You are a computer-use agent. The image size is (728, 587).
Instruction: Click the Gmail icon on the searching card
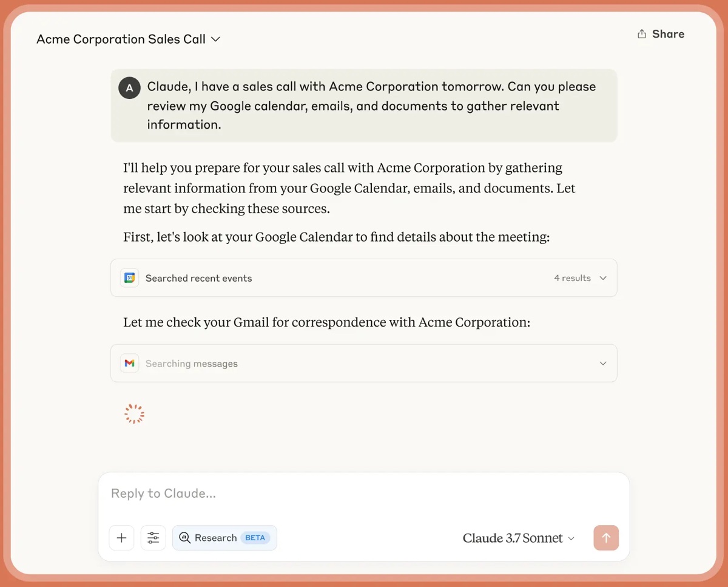129,363
